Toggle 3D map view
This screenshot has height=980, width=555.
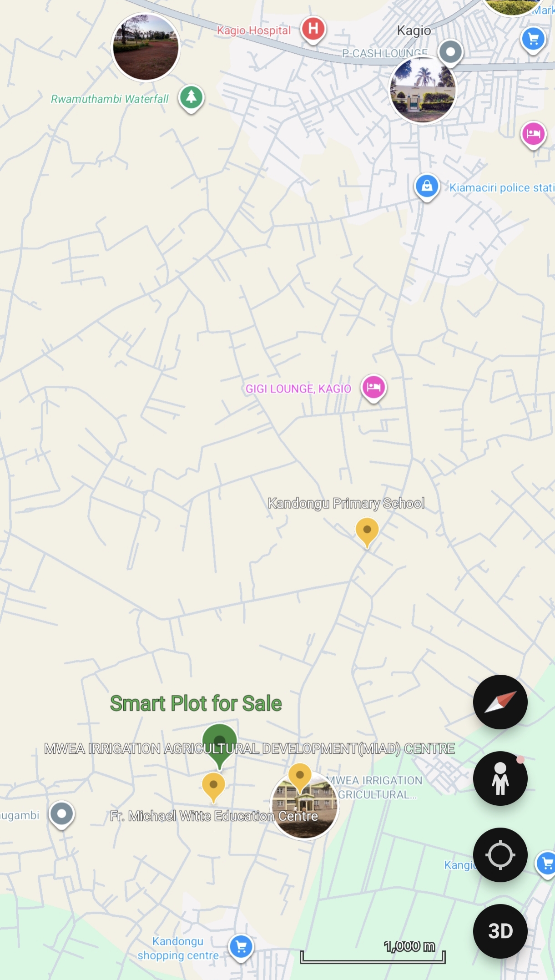[x=500, y=931]
